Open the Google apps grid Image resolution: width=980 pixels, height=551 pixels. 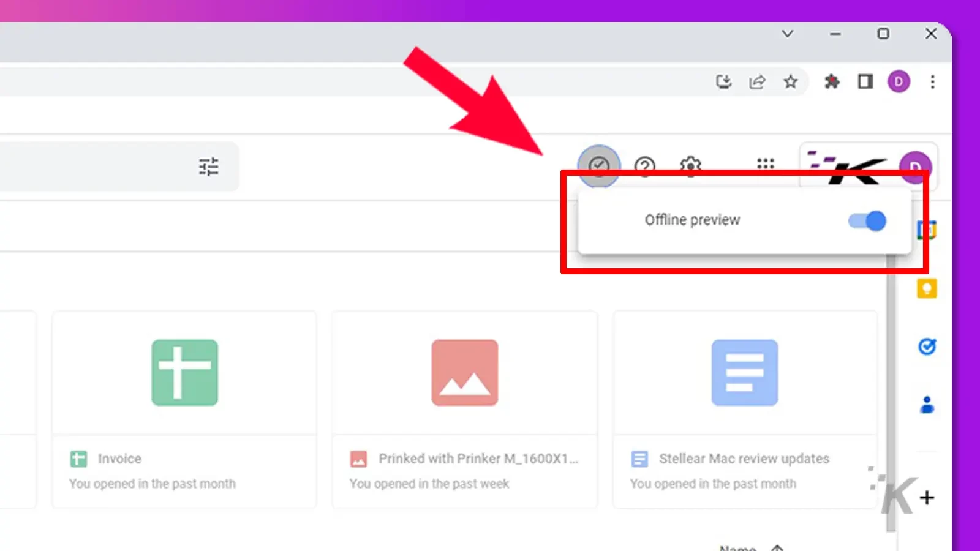click(x=766, y=164)
